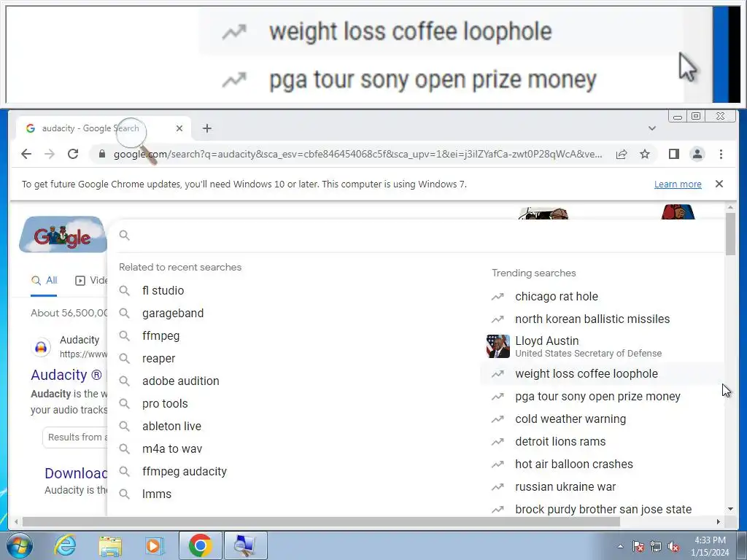Choose the 'pro tools' suggestion
The width and height of the screenshot is (747, 560).
(165, 404)
